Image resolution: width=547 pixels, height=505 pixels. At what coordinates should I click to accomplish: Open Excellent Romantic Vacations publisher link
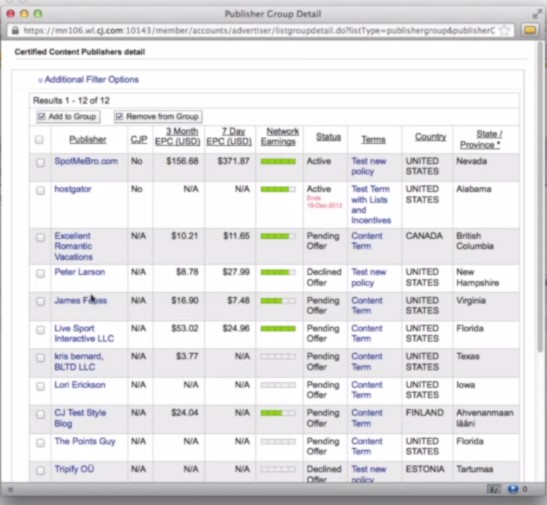(x=73, y=246)
